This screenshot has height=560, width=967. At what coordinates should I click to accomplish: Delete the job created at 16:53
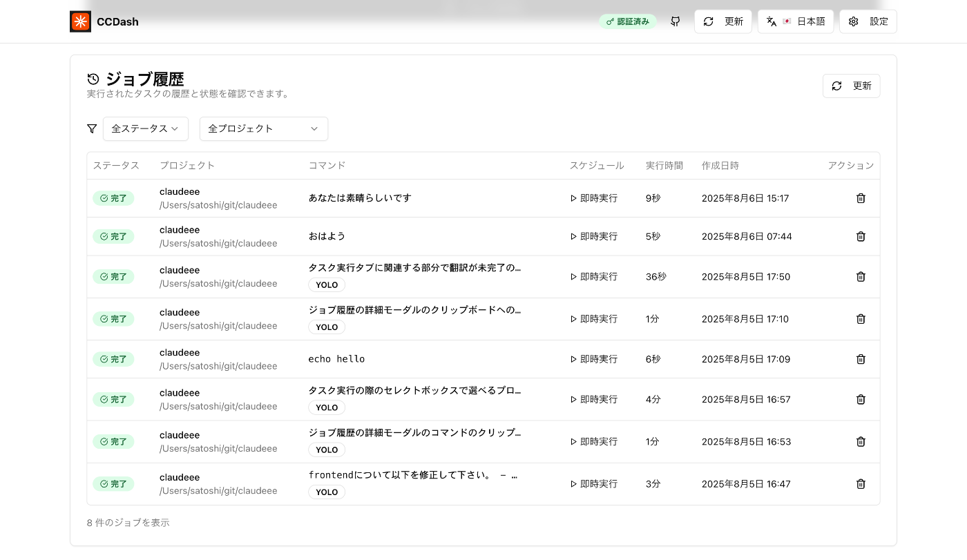point(861,441)
